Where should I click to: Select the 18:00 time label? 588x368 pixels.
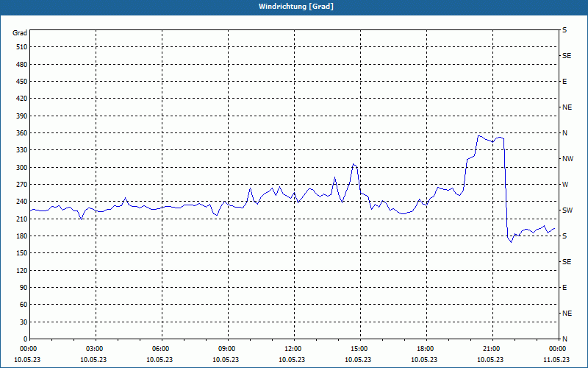pos(425,349)
